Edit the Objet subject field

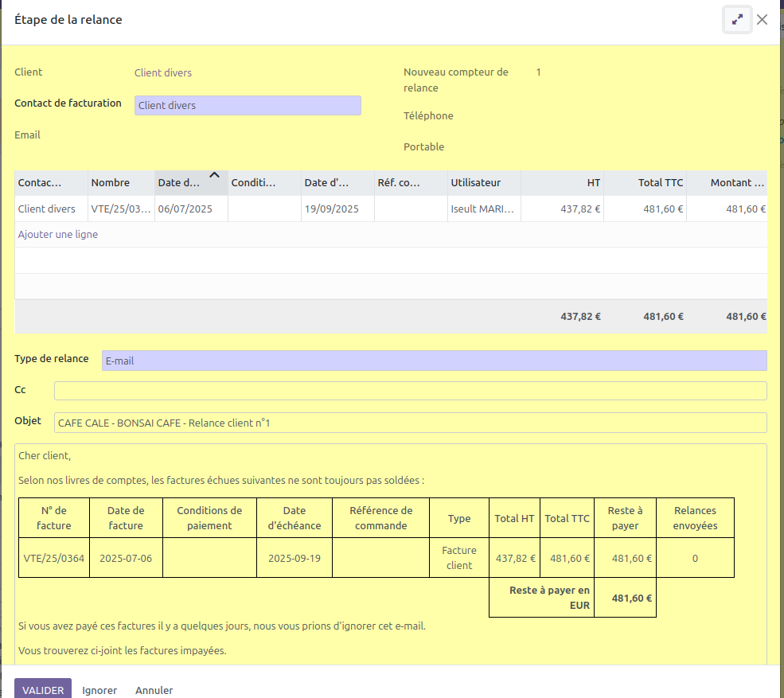coord(410,423)
